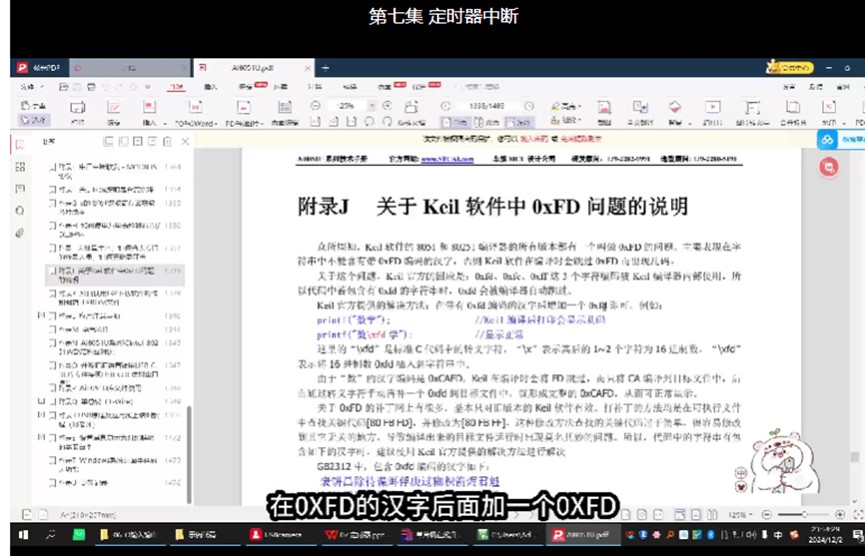Switch to the 插入 ribbon tab
The width and height of the screenshot is (865, 556).
[x=211, y=87]
